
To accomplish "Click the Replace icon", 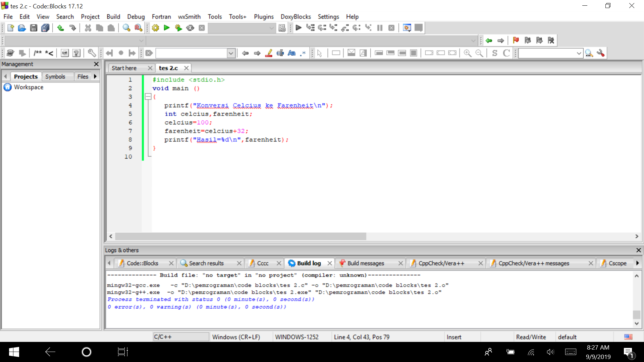I will pyautogui.click(x=138, y=28).
